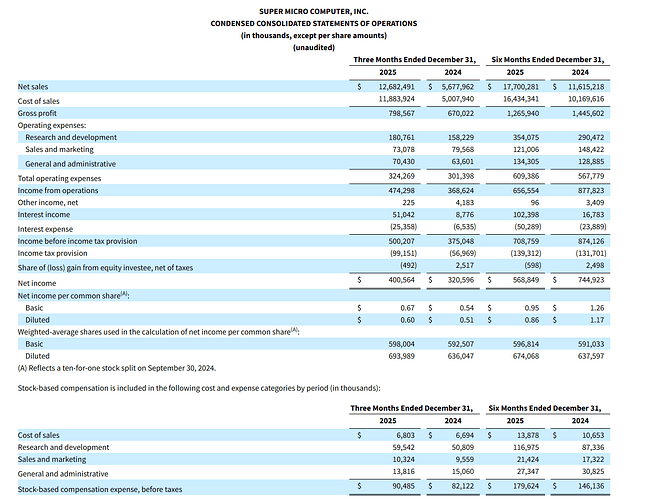Select the Diluted 0.60 per share value

coord(407,320)
